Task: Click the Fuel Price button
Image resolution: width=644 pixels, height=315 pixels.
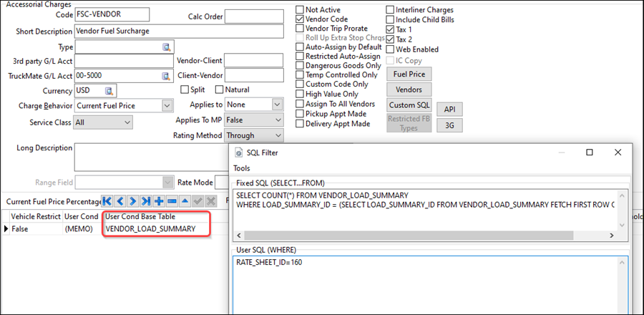Action: [x=409, y=74]
